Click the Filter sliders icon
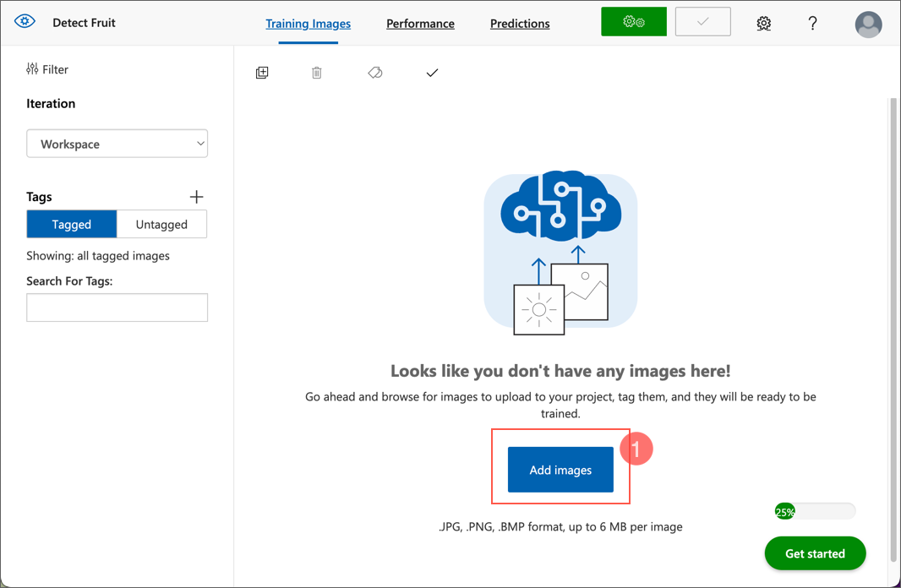The width and height of the screenshot is (901, 588). coord(32,69)
